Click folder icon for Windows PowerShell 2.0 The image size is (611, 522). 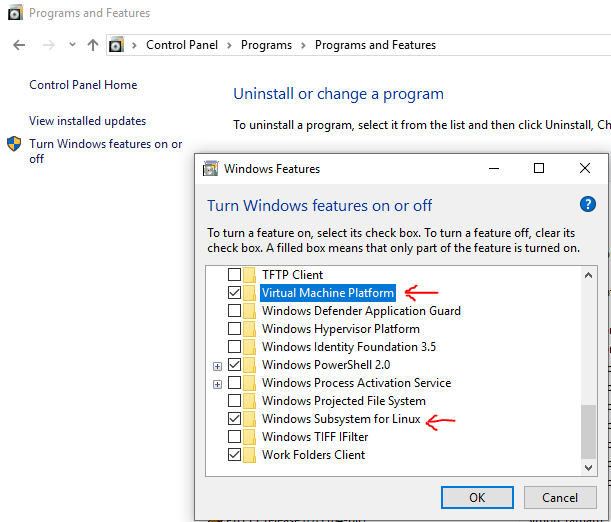[249, 365]
